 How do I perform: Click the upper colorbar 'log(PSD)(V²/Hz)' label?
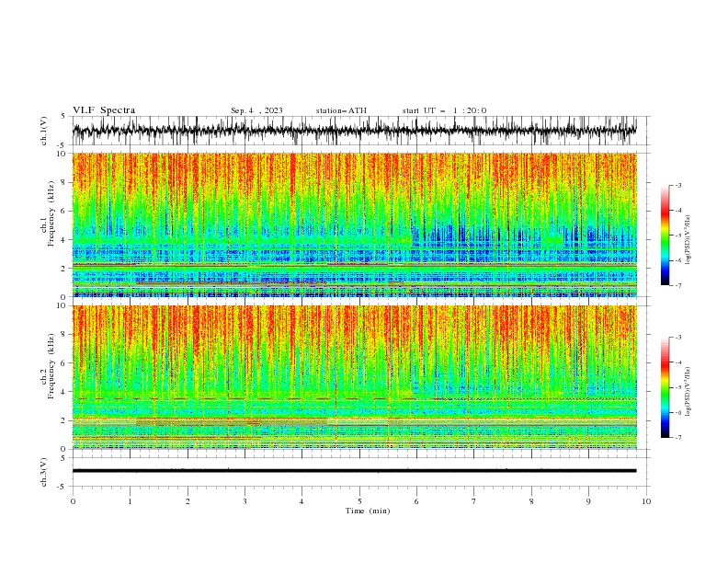(688, 240)
